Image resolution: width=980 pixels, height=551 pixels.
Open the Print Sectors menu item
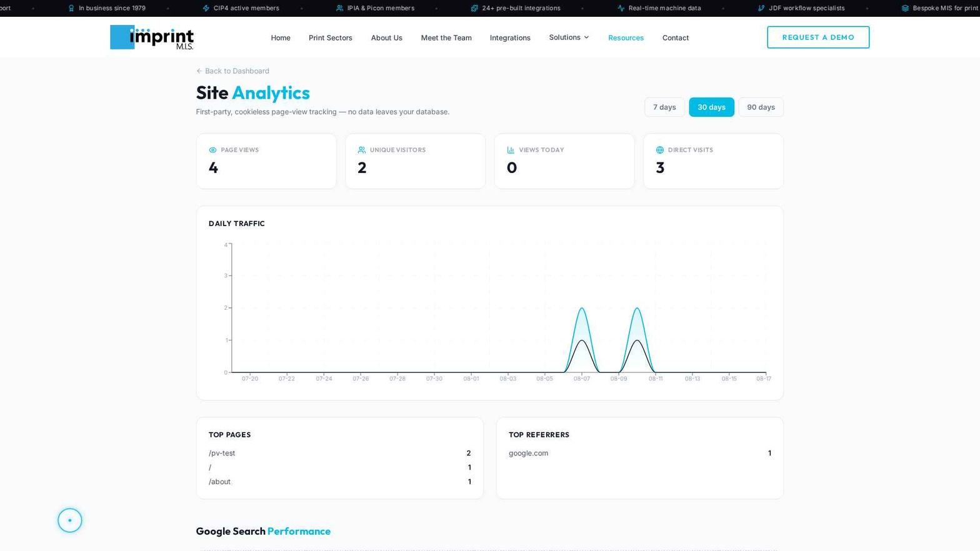[x=331, y=37]
